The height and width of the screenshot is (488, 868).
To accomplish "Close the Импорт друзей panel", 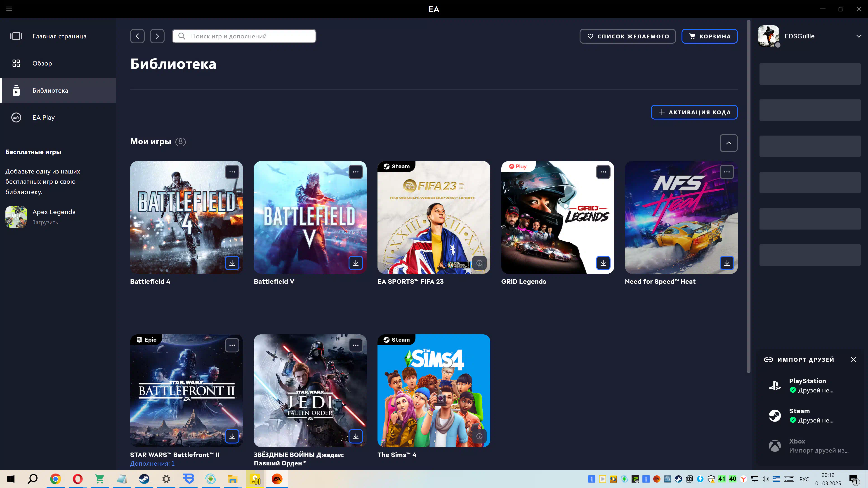I will pyautogui.click(x=854, y=360).
